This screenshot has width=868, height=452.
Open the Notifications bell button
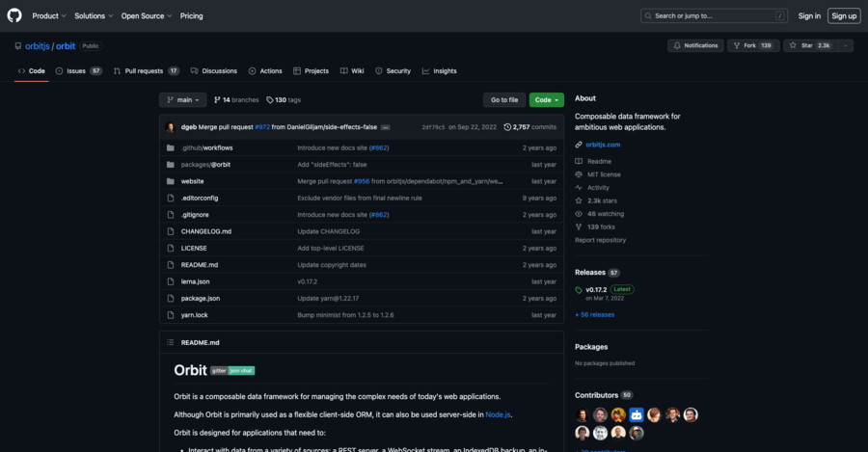(695, 46)
